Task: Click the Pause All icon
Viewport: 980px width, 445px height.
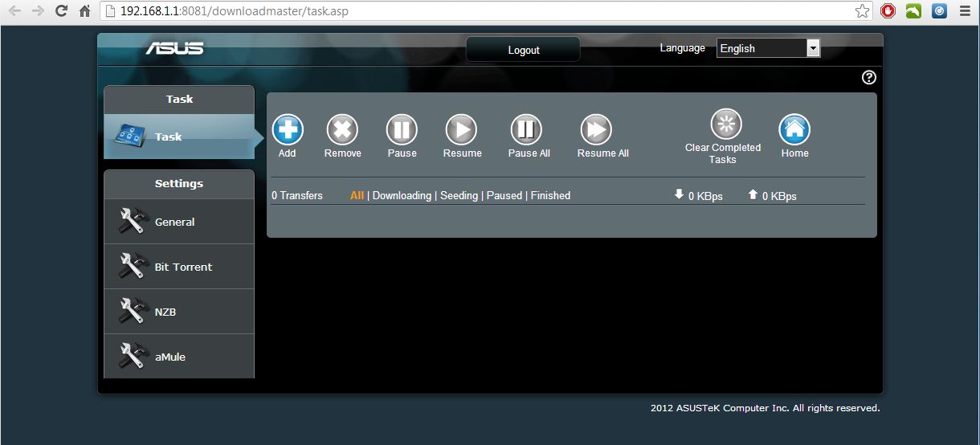Action: (x=526, y=129)
